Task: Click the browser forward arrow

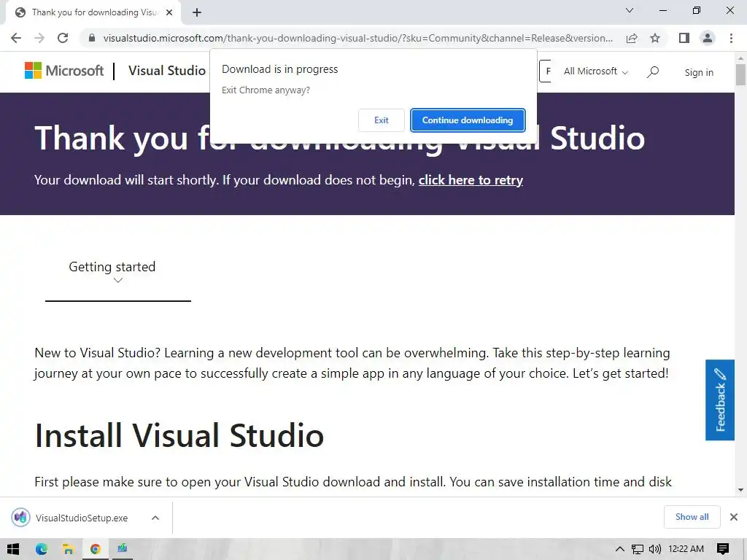Action: (x=39, y=38)
